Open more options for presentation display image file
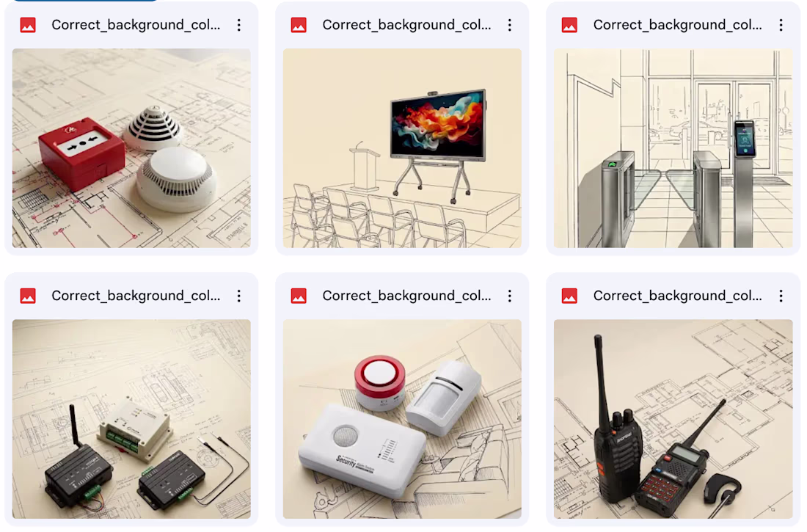The image size is (807, 532). tap(510, 25)
